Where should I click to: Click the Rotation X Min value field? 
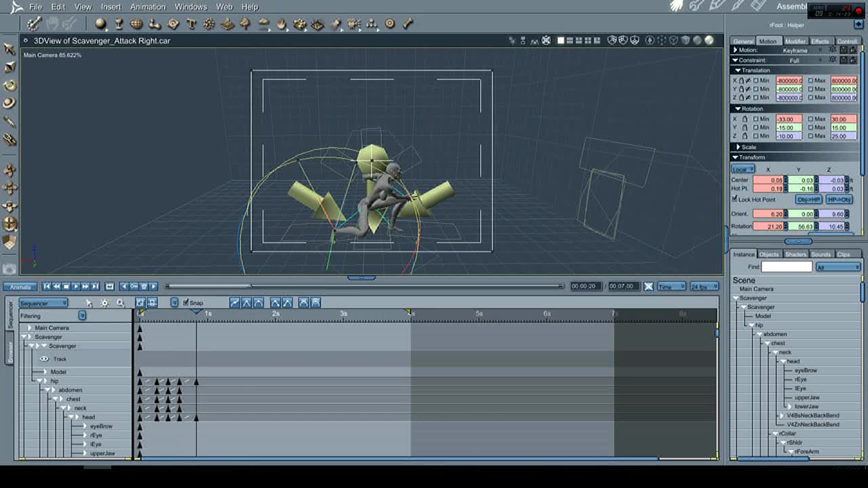tap(789, 119)
